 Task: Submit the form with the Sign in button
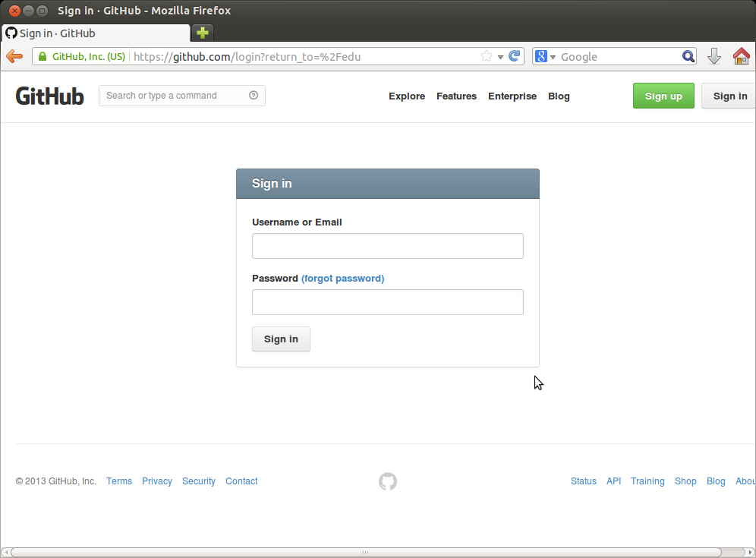pos(281,339)
